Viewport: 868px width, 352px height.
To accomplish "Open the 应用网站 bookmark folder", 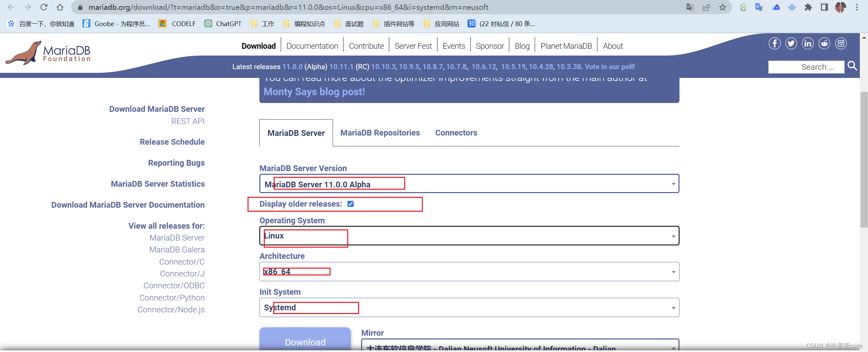I will point(441,24).
